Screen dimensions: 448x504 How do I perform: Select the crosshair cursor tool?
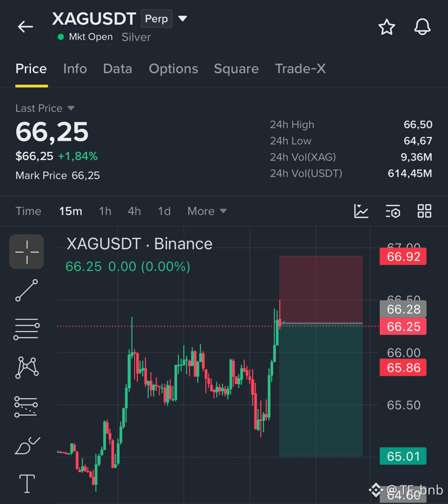coord(27,251)
